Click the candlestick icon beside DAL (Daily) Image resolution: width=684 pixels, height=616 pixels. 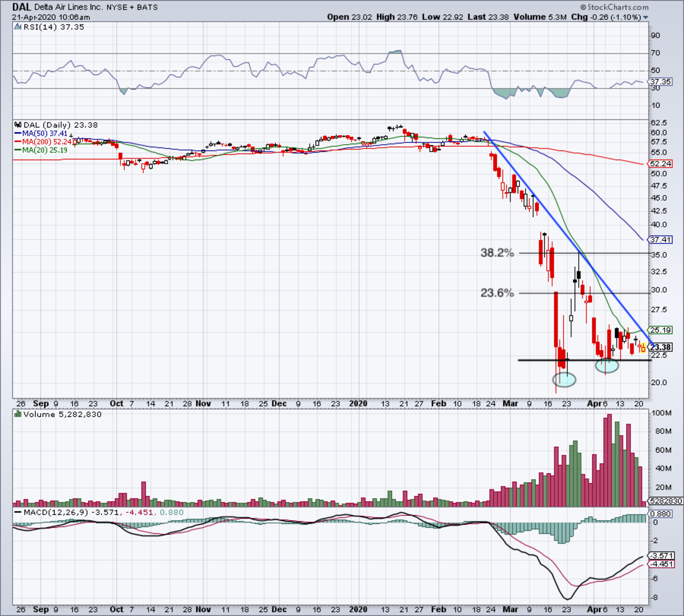[17, 125]
